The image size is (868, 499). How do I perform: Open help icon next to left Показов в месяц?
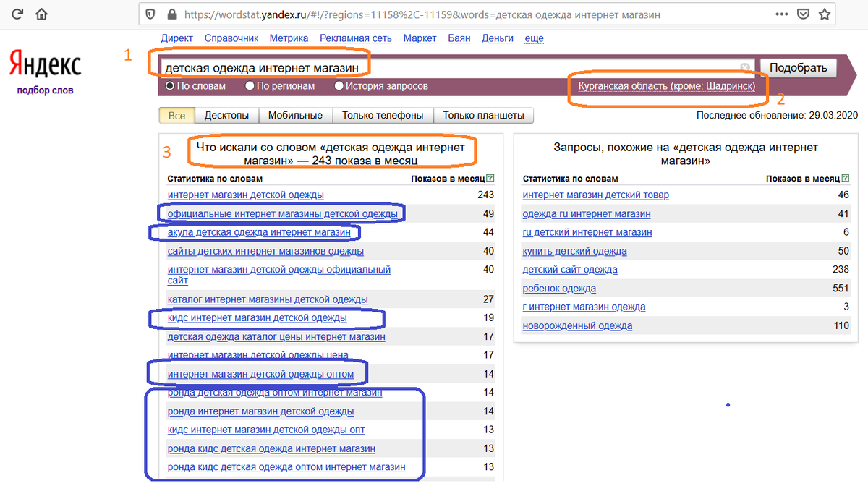point(491,178)
